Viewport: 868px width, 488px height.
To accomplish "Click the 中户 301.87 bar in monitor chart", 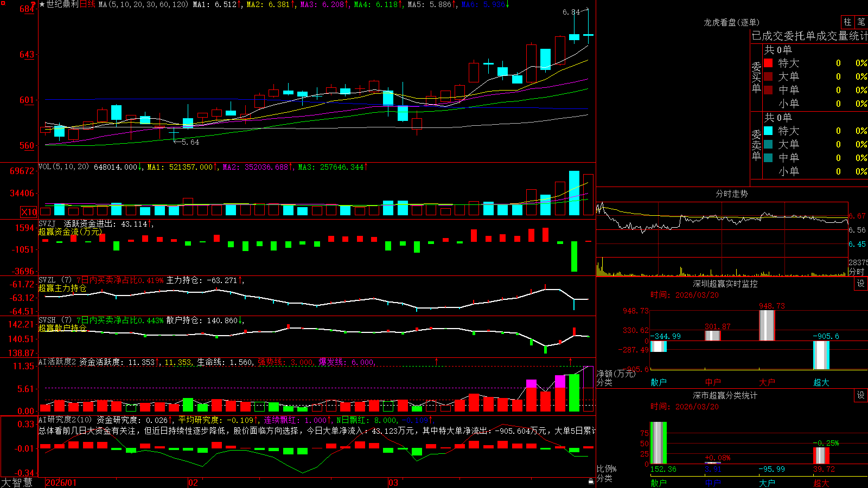I will coord(713,336).
